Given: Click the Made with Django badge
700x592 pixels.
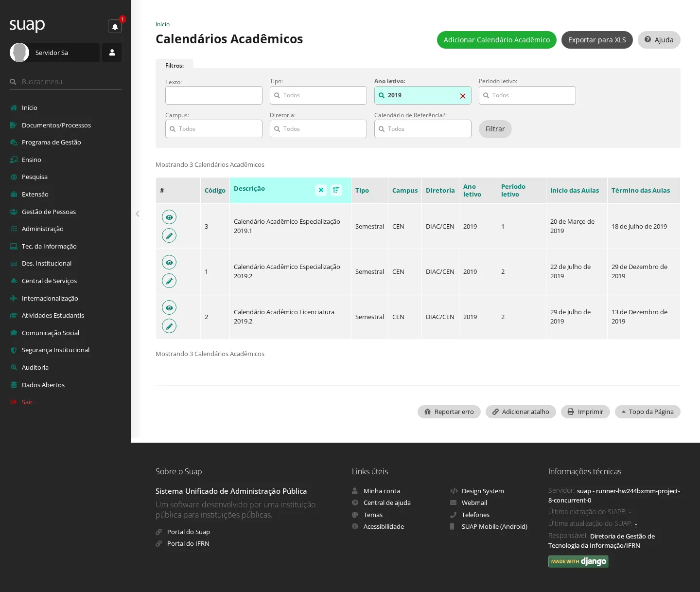Looking at the screenshot, I should click(x=578, y=561).
